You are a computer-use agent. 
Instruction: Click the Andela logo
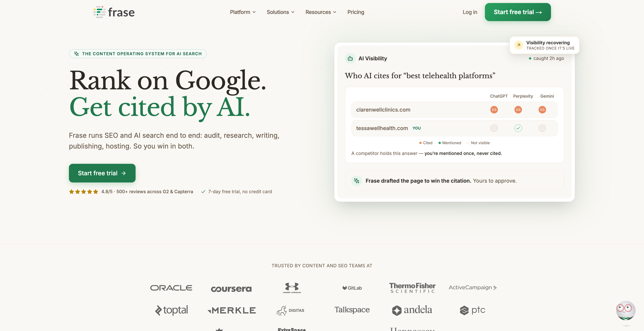tap(412, 310)
